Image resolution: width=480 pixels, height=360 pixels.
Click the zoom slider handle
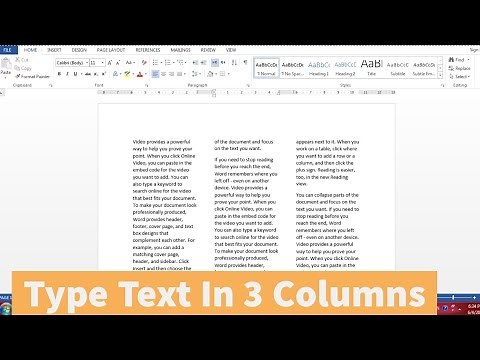pyautogui.click(x=453, y=297)
